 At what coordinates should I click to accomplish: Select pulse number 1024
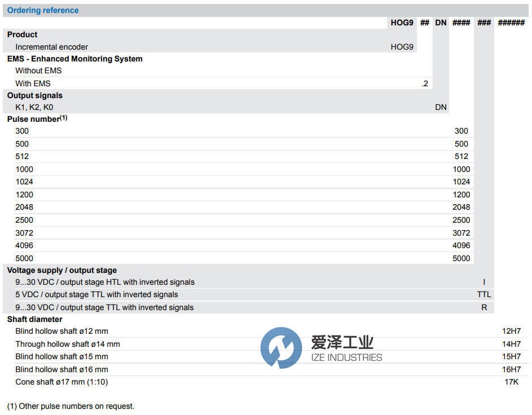23,182
